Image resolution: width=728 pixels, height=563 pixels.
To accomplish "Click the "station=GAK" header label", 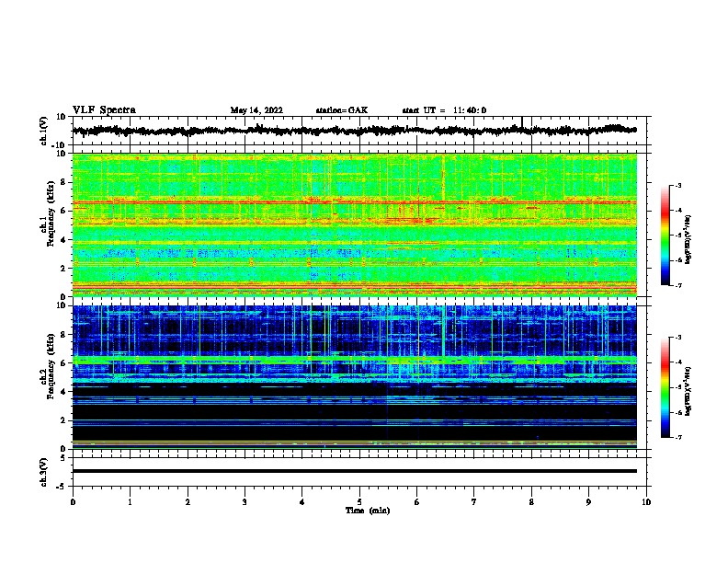I will [x=342, y=110].
